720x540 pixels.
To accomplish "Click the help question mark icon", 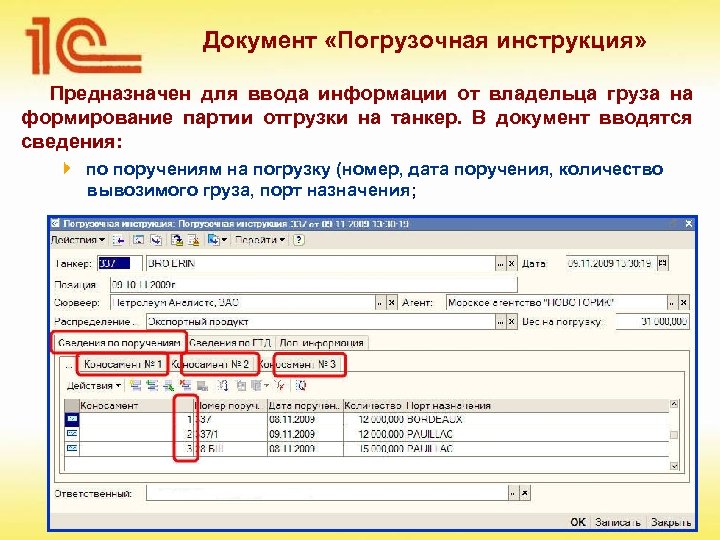I will pos(298,240).
